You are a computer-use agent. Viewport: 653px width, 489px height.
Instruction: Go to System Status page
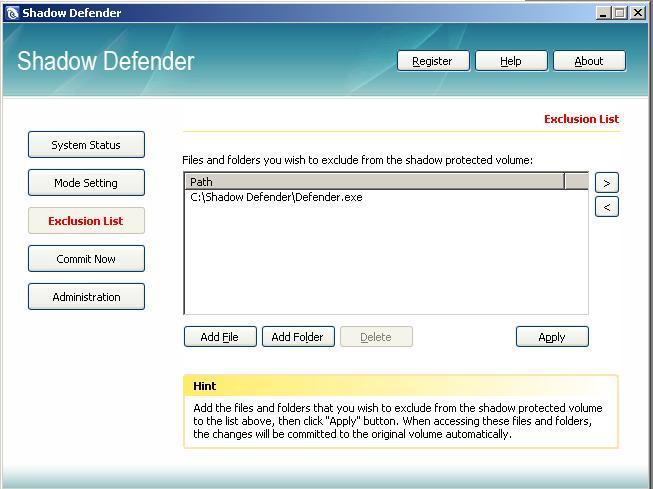pos(86,145)
